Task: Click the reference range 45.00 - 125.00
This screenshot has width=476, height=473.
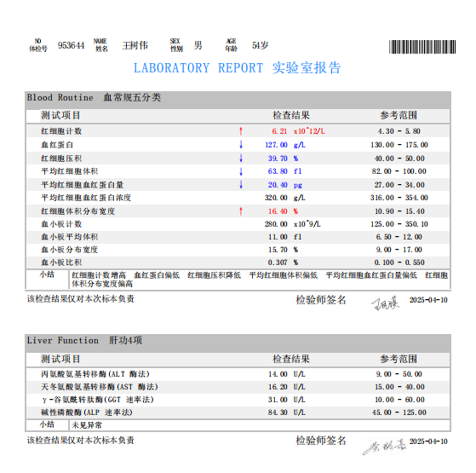Action: (x=399, y=412)
